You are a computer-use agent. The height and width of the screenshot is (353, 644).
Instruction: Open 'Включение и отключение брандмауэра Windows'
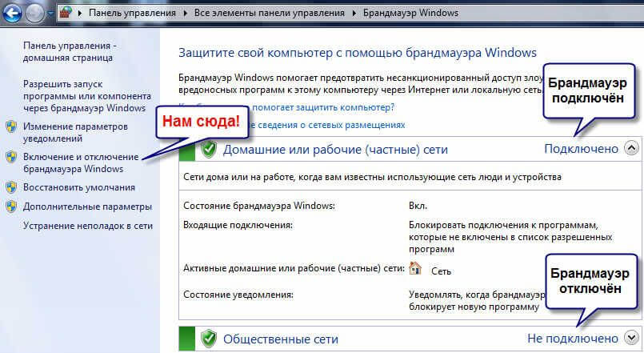pyautogui.click(x=81, y=162)
